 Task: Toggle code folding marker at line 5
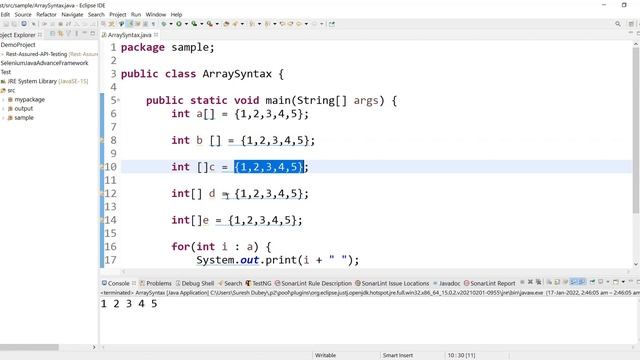pyautogui.click(x=118, y=100)
